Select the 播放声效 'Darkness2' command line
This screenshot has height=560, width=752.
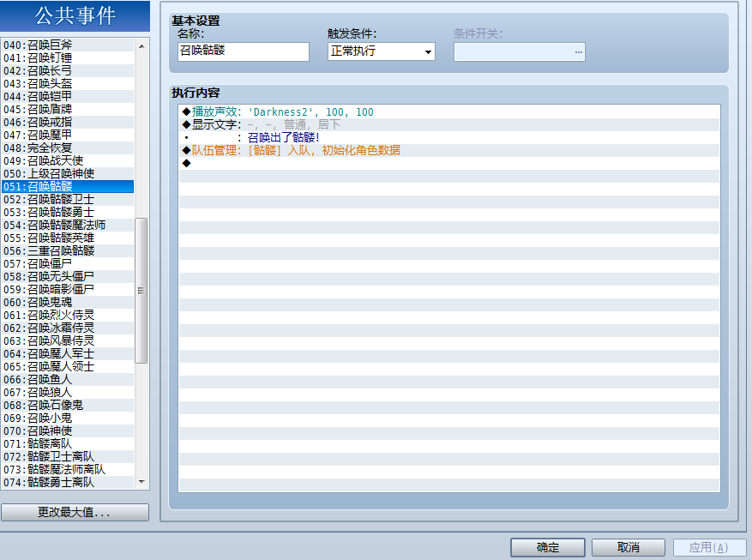449,111
